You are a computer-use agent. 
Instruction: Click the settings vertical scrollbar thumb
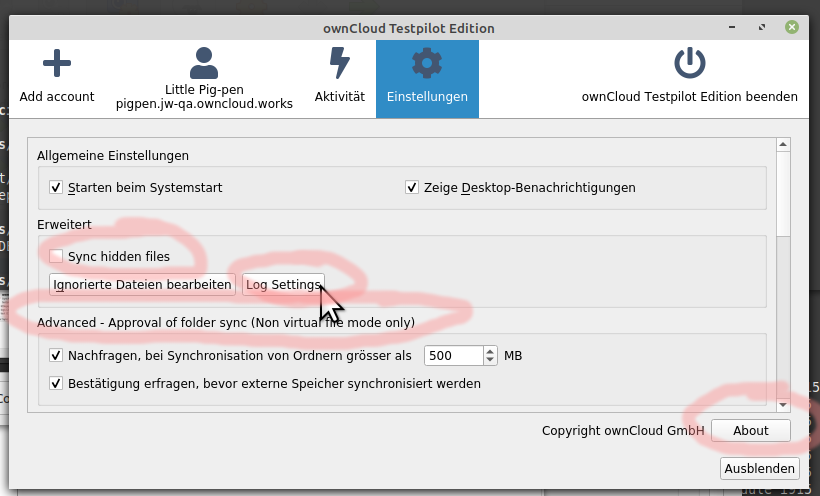point(783,194)
